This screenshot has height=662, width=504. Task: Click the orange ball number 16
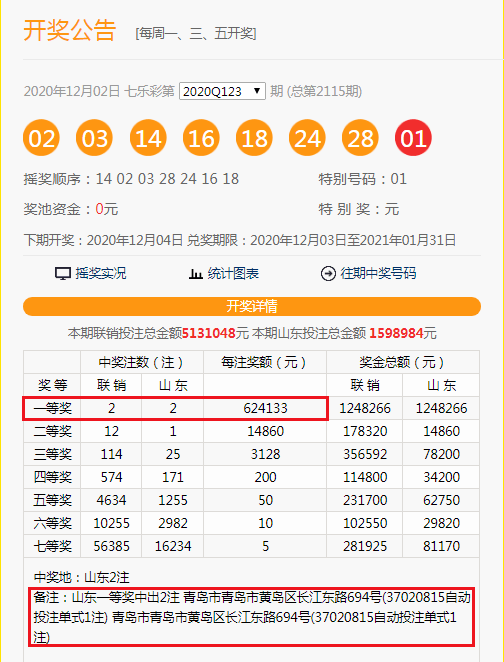201,138
